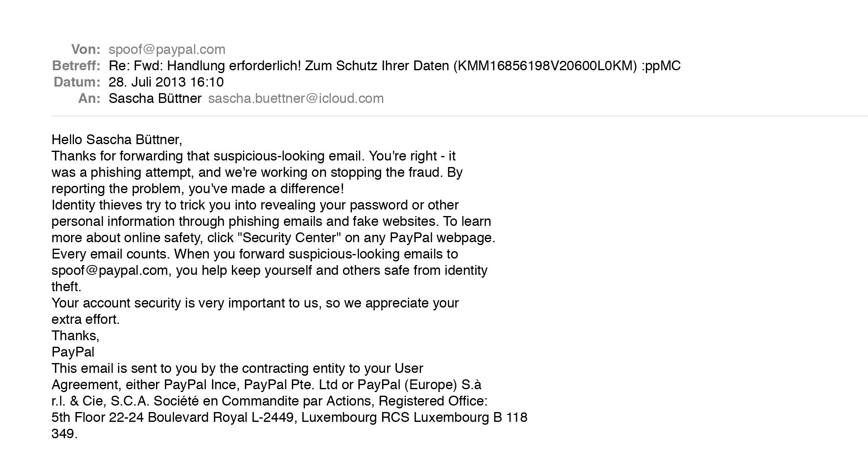Click the greeting 'Hello Sascha Büttner,'

[x=117, y=140]
